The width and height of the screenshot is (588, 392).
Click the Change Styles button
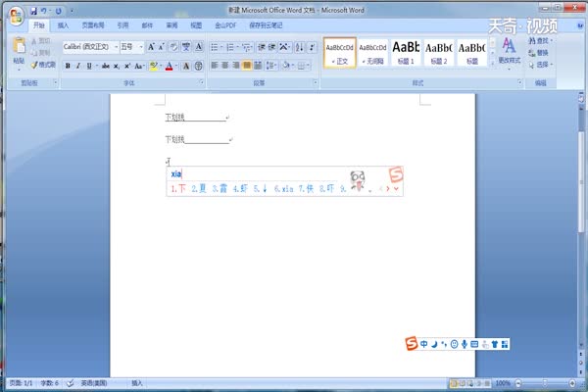click(510, 51)
